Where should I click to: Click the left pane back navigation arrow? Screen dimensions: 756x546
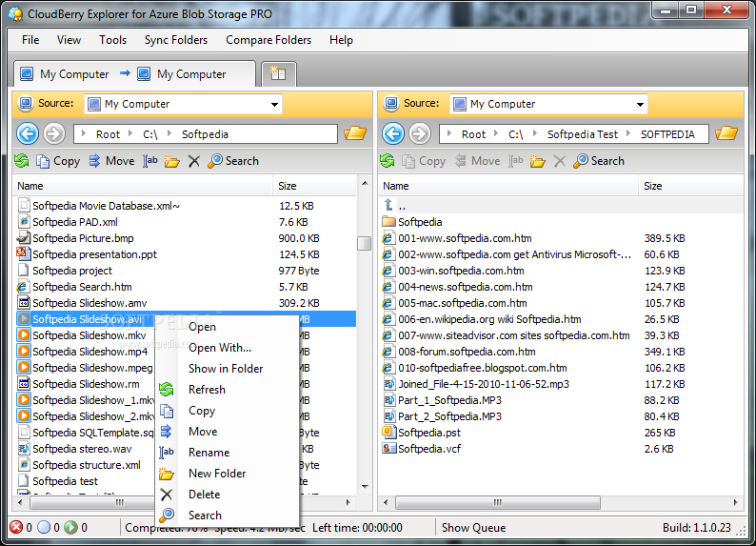point(28,133)
